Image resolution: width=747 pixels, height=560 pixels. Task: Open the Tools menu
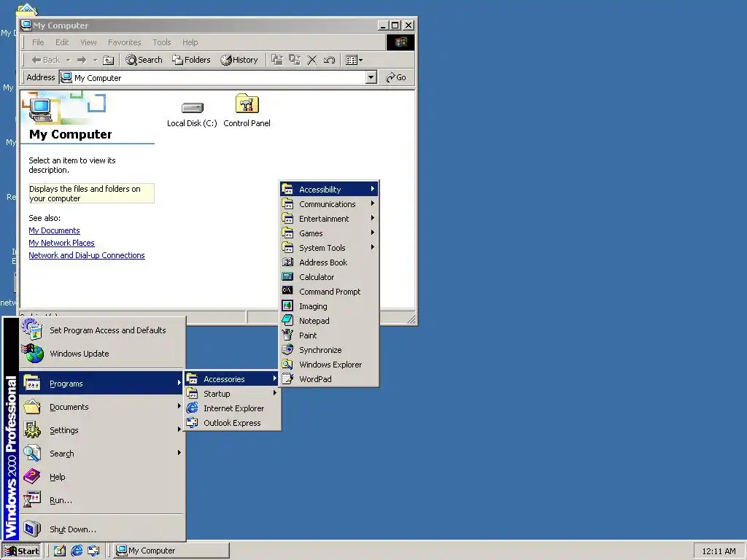click(x=161, y=42)
